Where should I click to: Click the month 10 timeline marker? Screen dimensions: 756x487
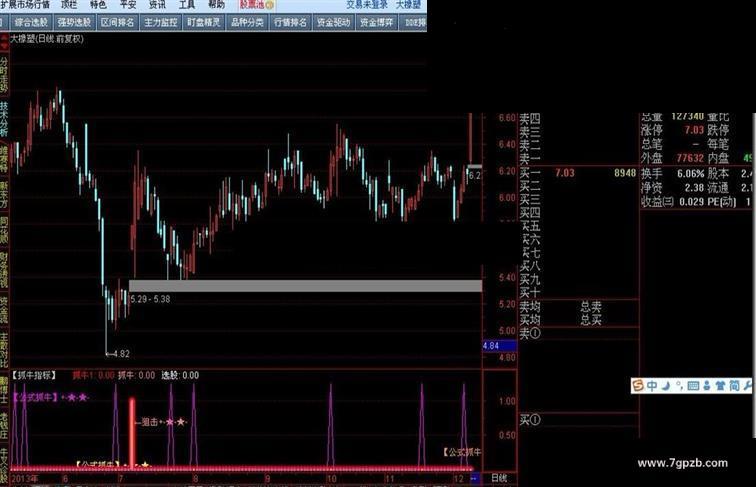tap(331, 479)
